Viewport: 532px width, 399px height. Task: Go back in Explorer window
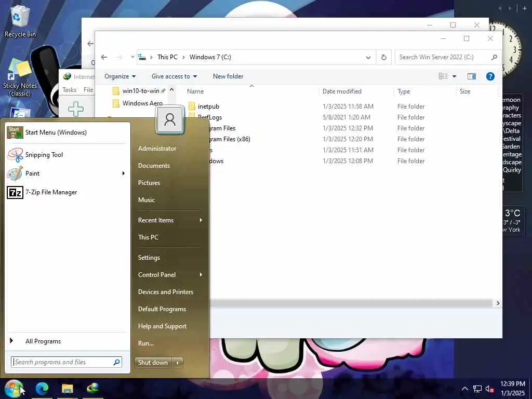click(x=104, y=57)
